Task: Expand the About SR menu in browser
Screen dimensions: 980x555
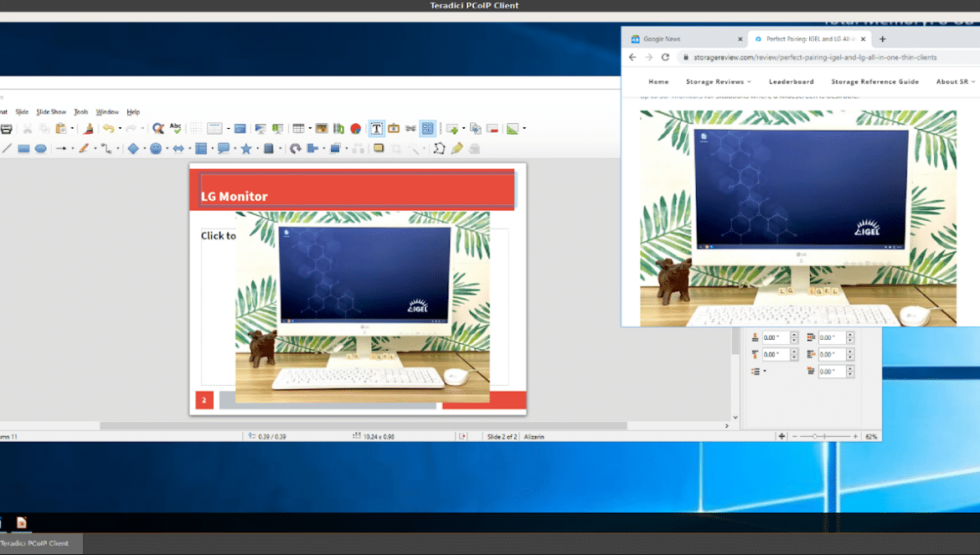Action: coord(956,82)
